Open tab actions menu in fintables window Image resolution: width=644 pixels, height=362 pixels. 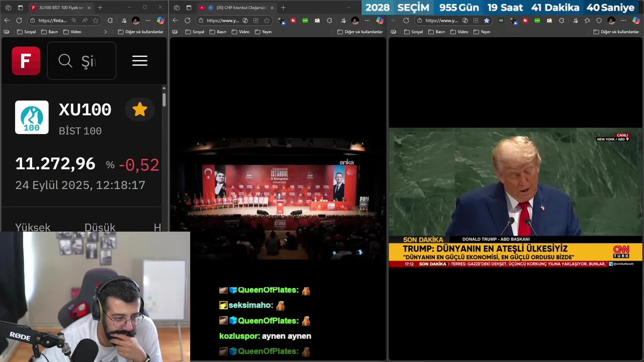20,8
